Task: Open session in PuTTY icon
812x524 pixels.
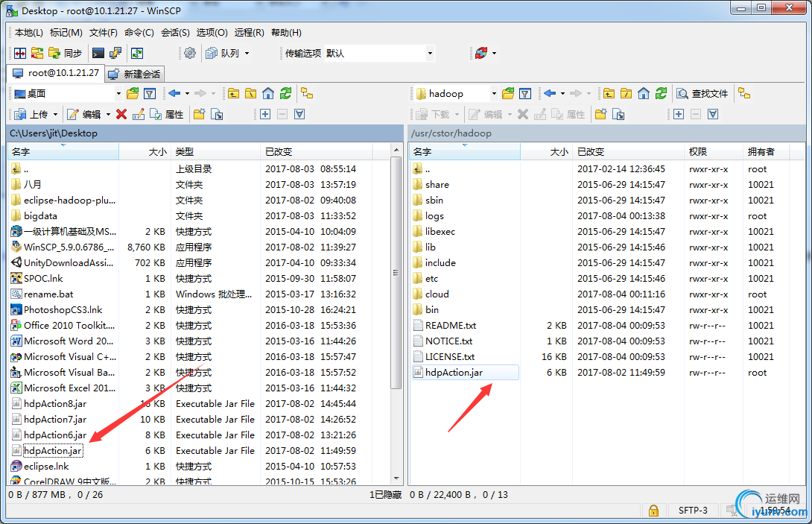Action: [x=115, y=53]
